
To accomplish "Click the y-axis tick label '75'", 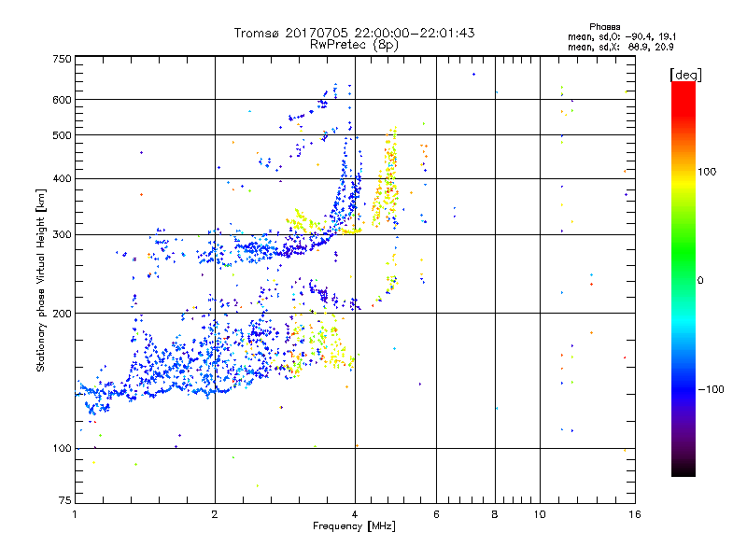I will [65, 500].
